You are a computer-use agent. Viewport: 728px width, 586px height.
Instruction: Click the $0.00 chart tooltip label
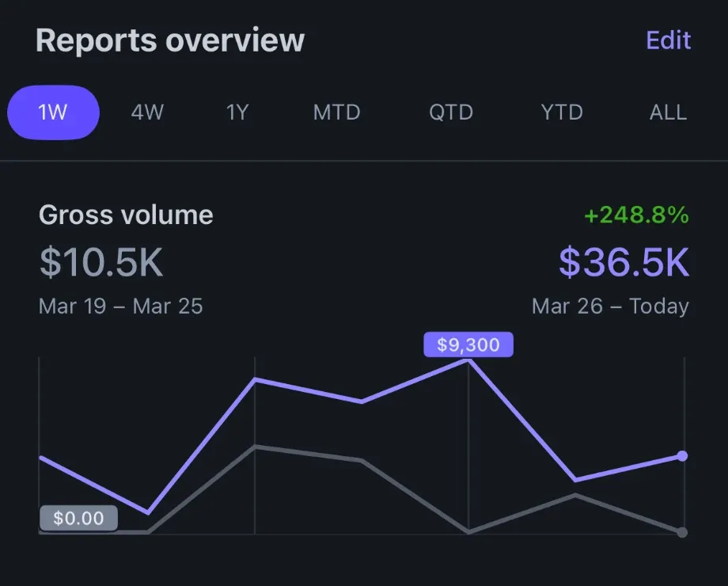tap(78, 518)
